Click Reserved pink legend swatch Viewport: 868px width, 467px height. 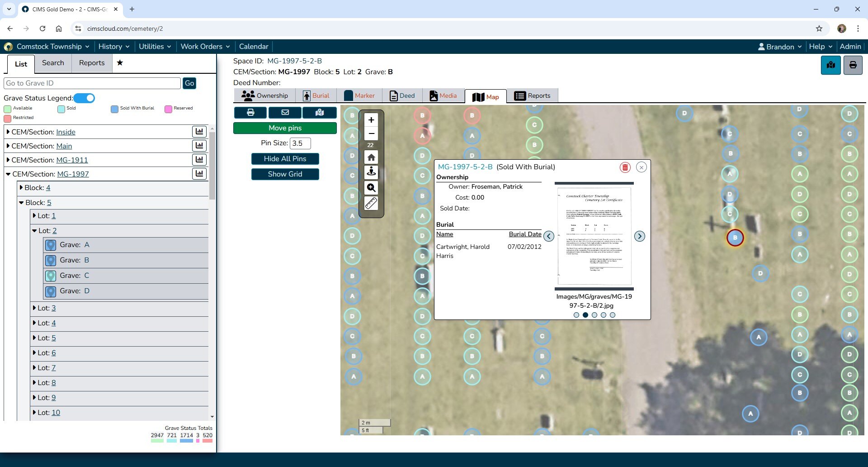pos(168,109)
